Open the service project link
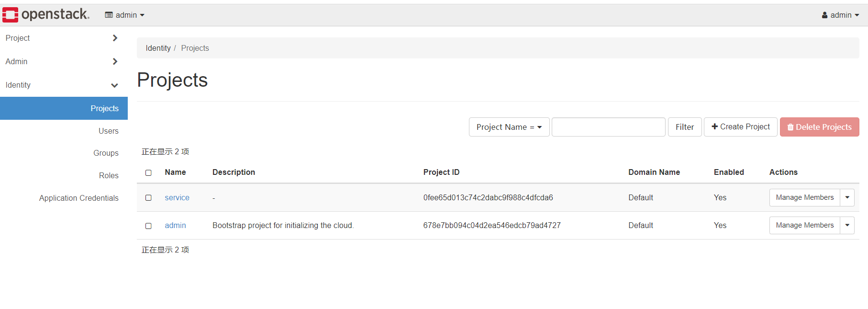The image size is (868, 309). (177, 197)
